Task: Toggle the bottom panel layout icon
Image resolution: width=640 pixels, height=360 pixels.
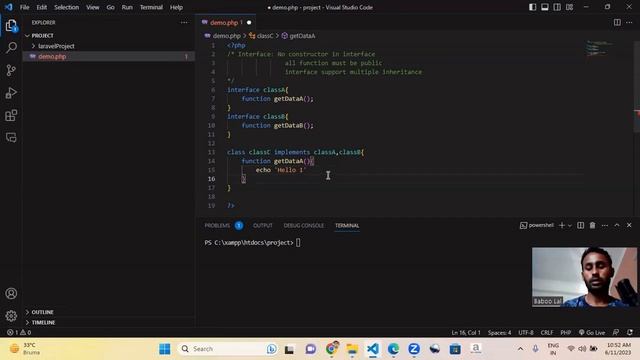Action: (x=545, y=7)
